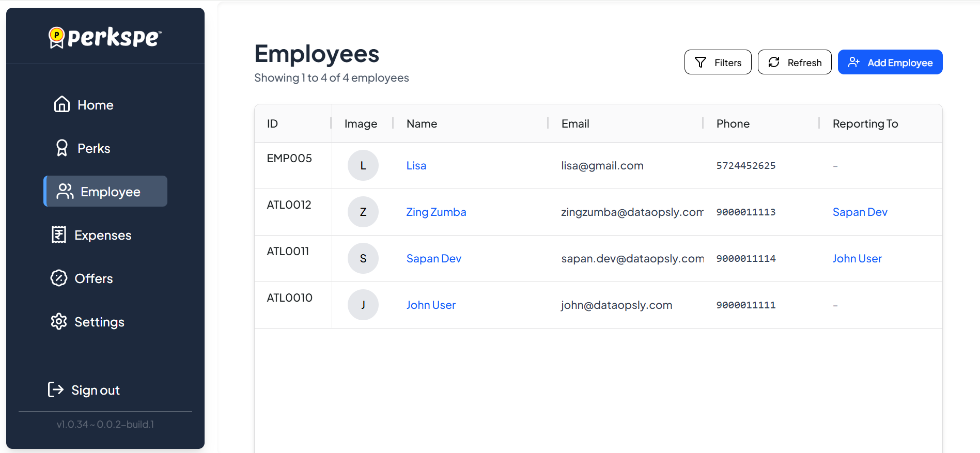This screenshot has height=453, width=980.
Task: Click the Home house icon
Action: click(62, 104)
